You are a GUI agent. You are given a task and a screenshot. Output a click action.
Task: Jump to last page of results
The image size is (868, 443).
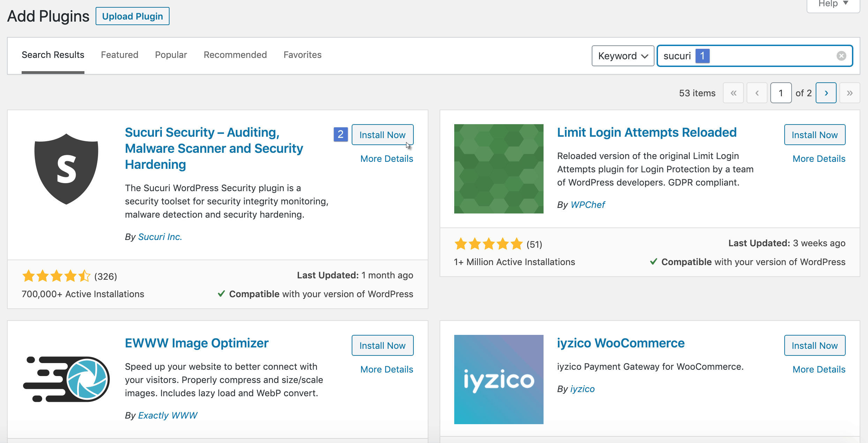pos(850,93)
